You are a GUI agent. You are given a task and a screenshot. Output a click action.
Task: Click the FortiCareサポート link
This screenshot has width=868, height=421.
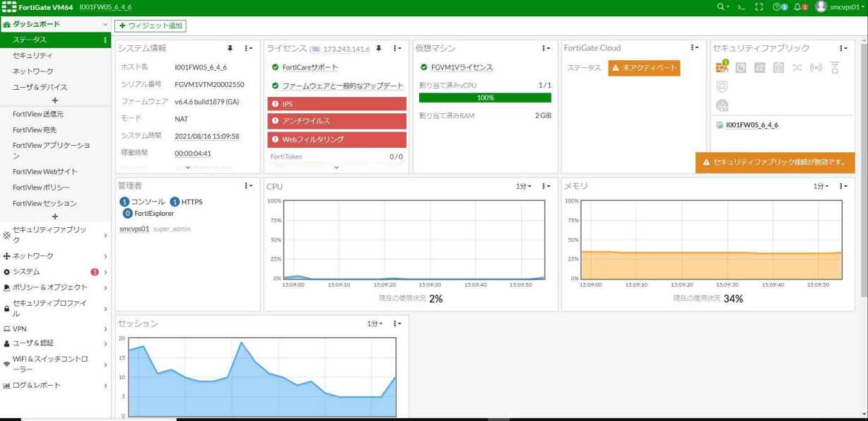point(310,67)
